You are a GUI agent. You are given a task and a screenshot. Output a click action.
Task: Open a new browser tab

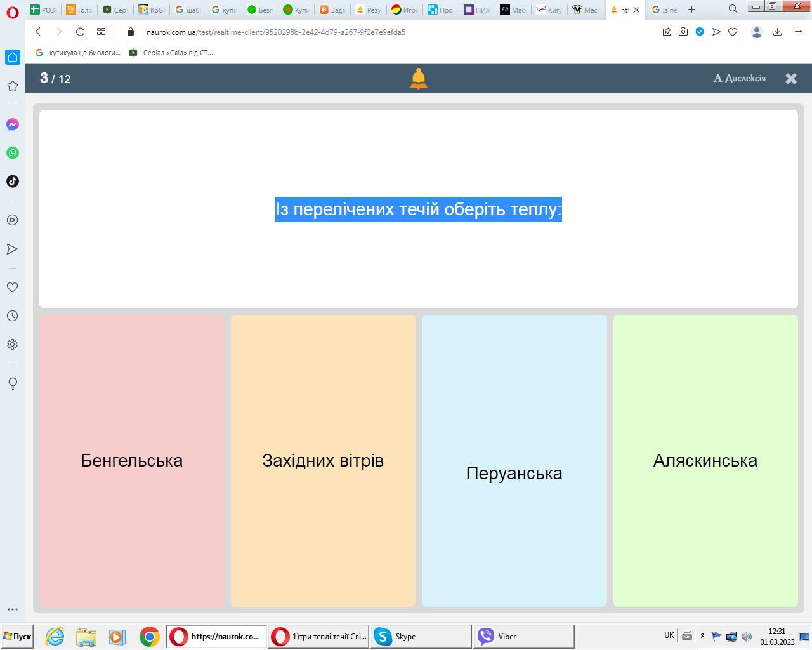point(691,10)
